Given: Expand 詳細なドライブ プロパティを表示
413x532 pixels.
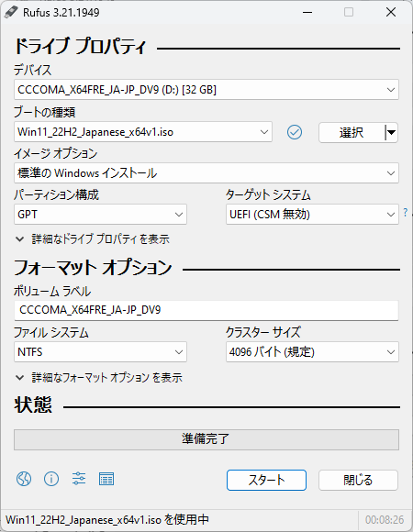Looking at the screenshot, I should (93, 239).
